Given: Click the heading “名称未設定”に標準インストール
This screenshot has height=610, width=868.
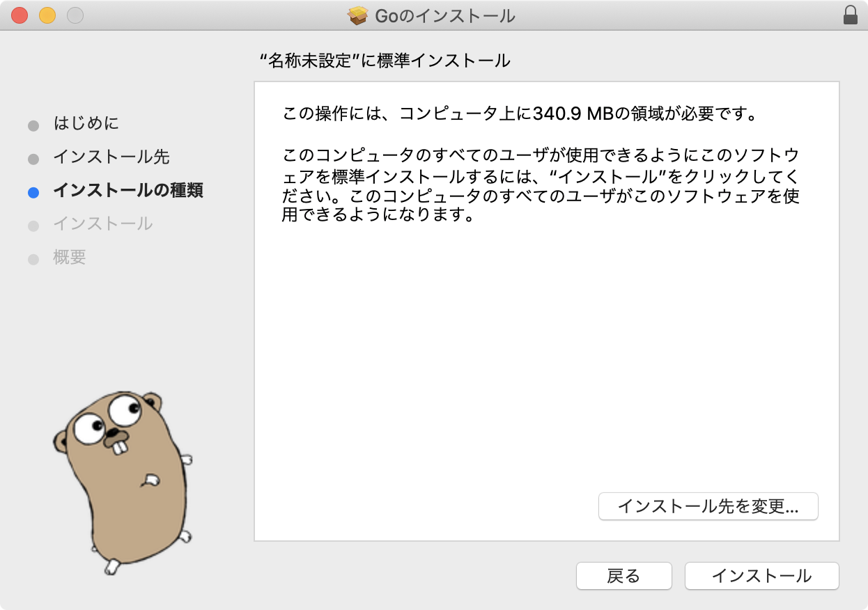Looking at the screenshot, I should (x=385, y=61).
